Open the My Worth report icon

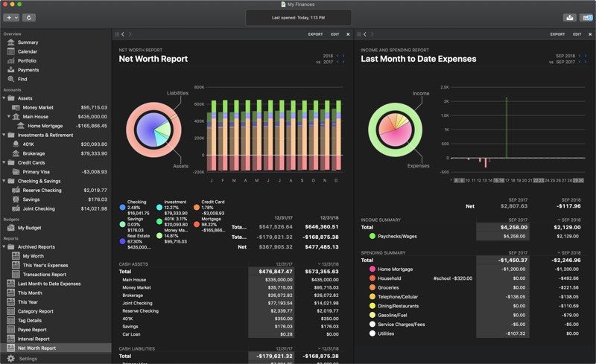click(x=16, y=256)
